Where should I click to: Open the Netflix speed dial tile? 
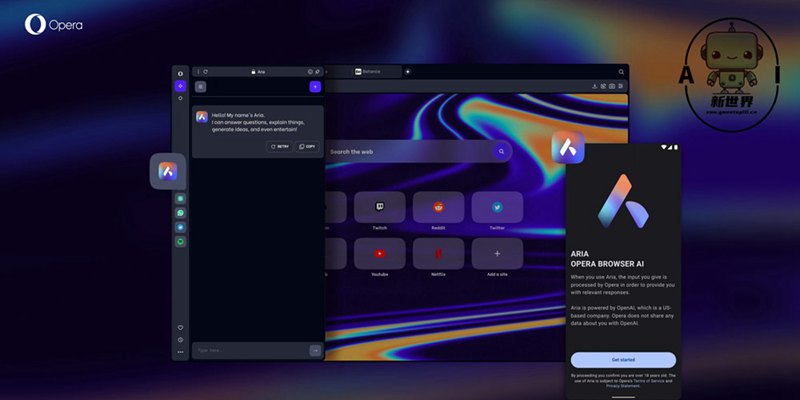(x=438, y=253)
